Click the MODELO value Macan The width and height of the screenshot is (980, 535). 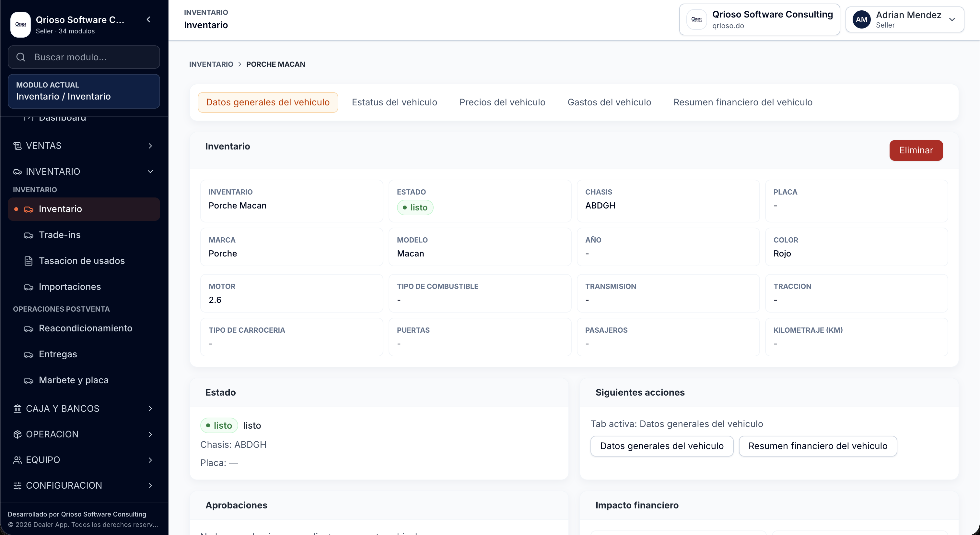tap(410, 254)
